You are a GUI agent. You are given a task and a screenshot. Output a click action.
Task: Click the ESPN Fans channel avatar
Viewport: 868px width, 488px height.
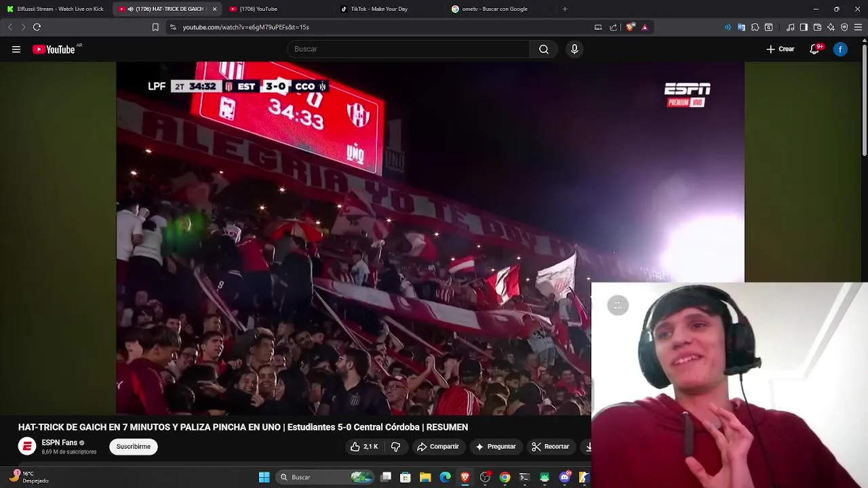tap(27, 446)
